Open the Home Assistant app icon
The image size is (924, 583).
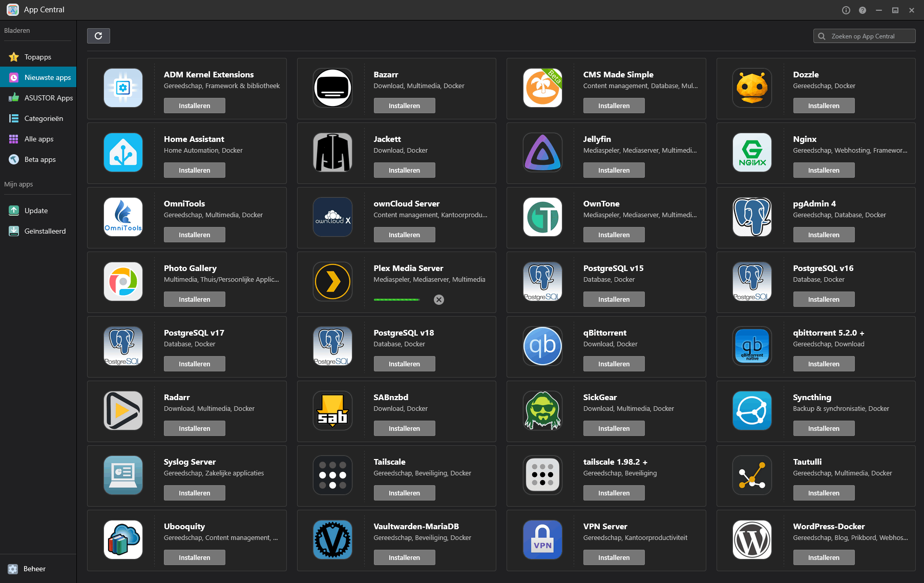pos(123,153)
